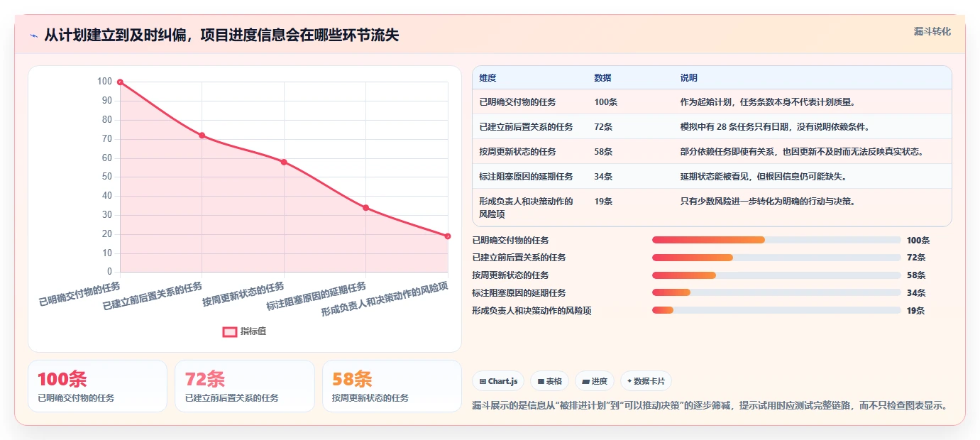This screenshot has height=440, width=980.
Task: Click the chart data point at value 34
Action: tap(365, 208)
